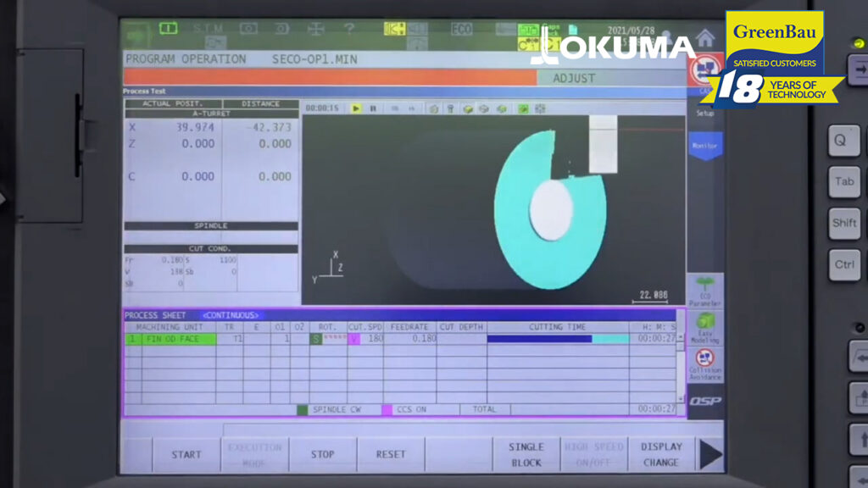This screenshot has width=868, height=488.
Task: Toggle Single Block mode
Action: point(526,453)
